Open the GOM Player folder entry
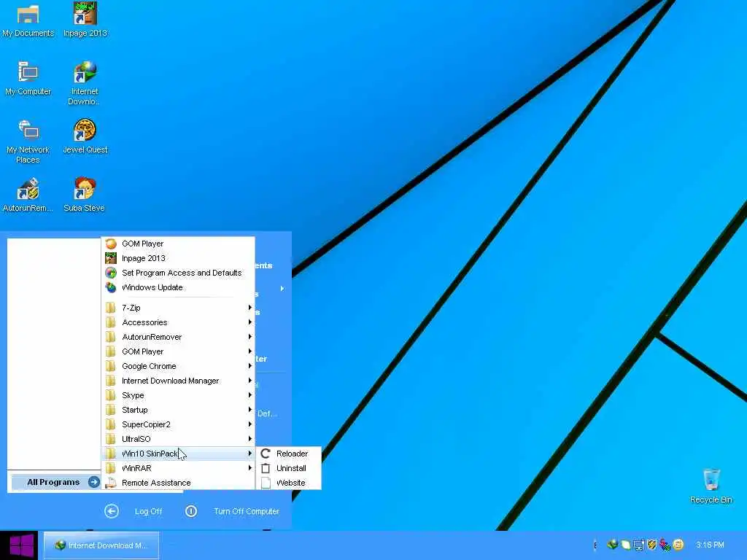Screen dimensions: 747x560 [x=179, y=351]
